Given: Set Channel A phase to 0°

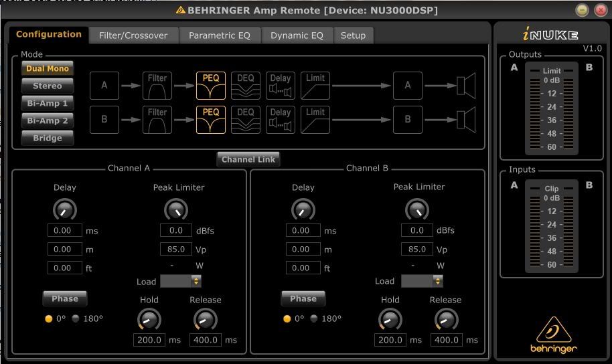Looking at the screenshot, I should pos(48,318).
